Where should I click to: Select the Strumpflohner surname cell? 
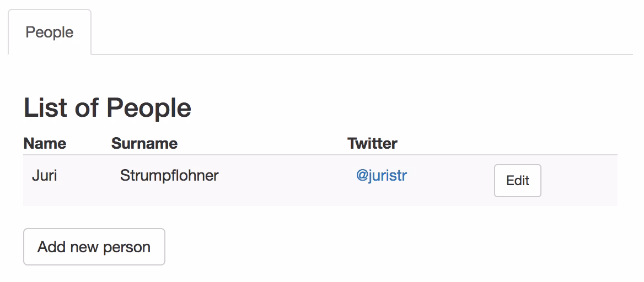tap(169, 176)
